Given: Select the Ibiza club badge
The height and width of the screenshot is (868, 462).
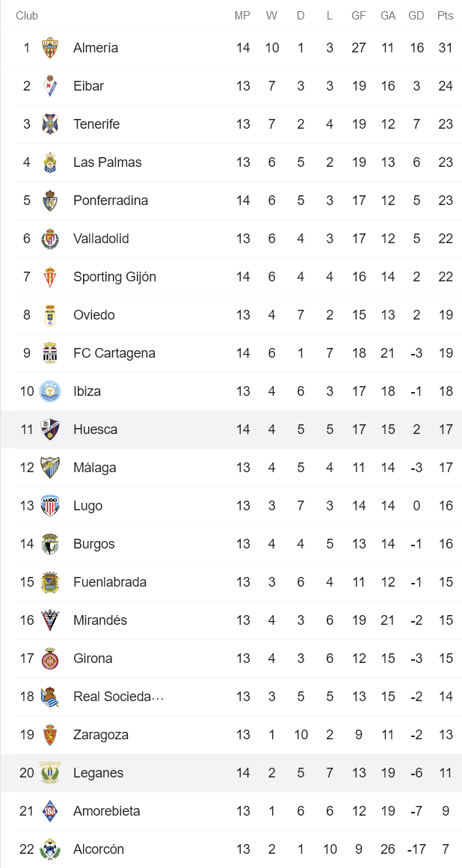Looking at the screenshot, I should tap(51, 391).
